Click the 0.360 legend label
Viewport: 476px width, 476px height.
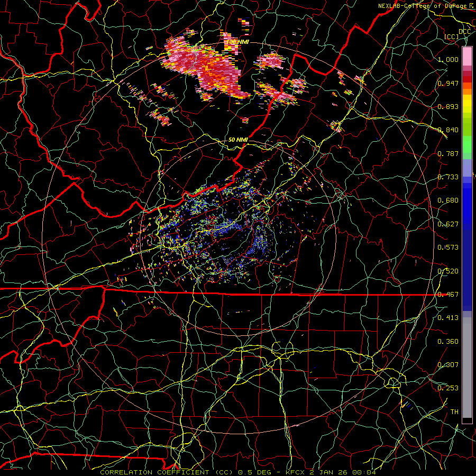point(448,342)
